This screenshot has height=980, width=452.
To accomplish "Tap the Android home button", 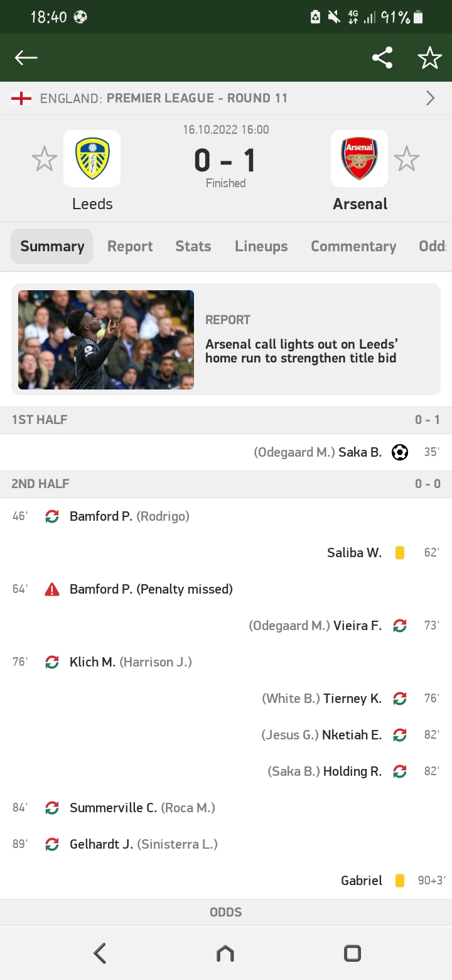I will (x=225, y=954).
